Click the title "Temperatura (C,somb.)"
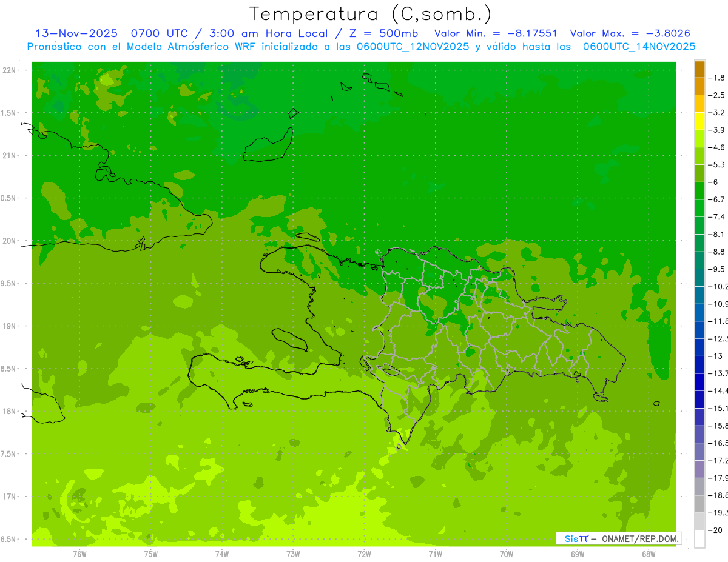This screenshot has height=562, width=728. [x=370, y=14]
